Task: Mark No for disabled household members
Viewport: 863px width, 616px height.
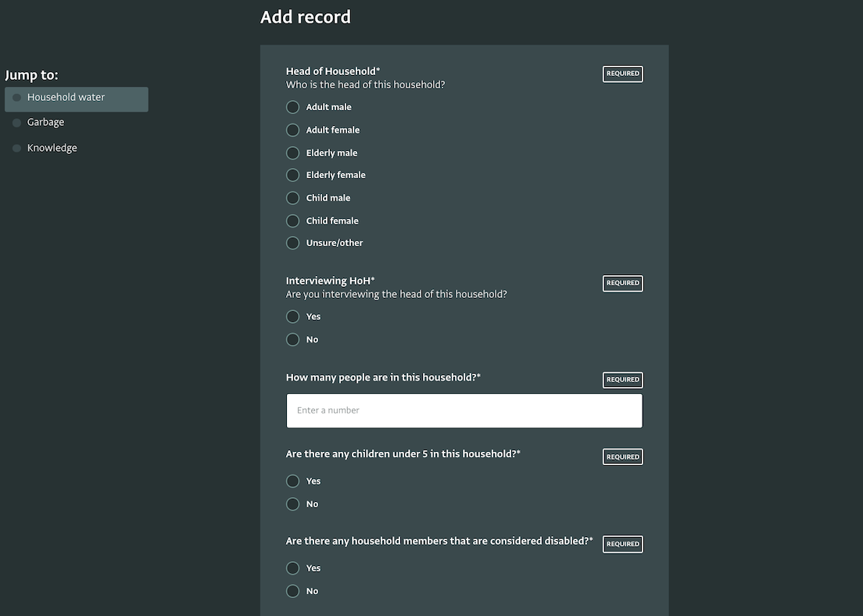Action: click(293, 591)
